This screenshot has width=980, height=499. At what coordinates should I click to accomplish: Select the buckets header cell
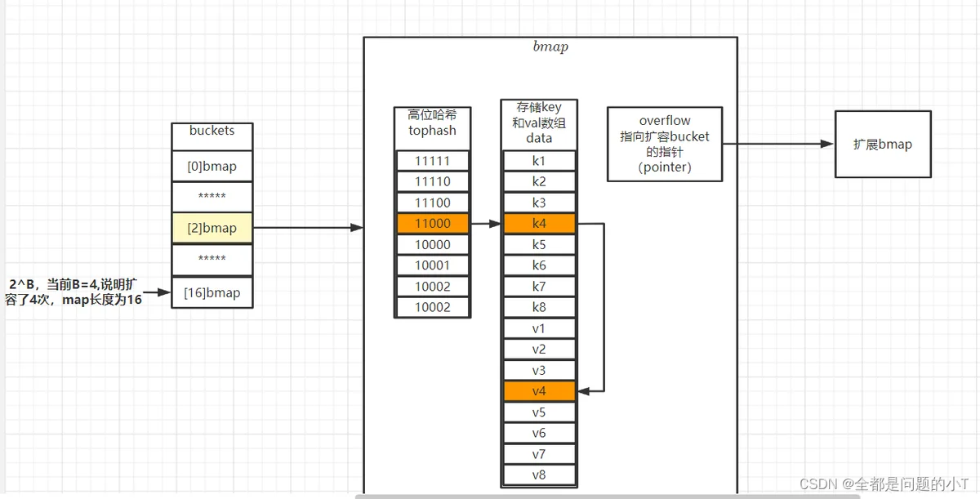tap(212, 136)
